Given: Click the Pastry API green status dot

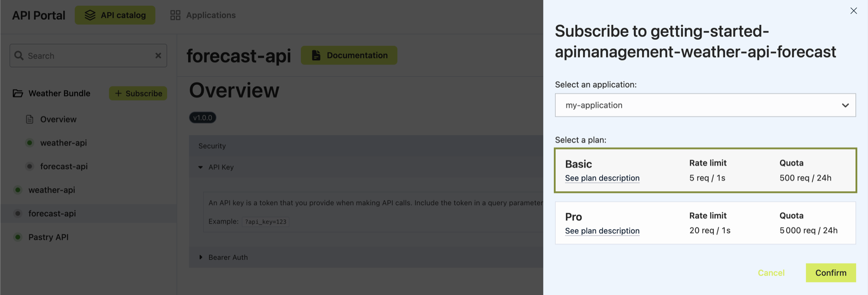Looking at the screenshot, I should pyautogui.click(x=18, y=237).
